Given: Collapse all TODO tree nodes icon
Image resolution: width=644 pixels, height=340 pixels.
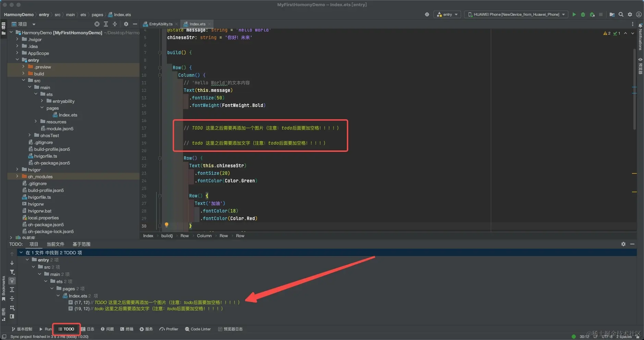Looking at the screenshot, I should (x=12, y=299).
